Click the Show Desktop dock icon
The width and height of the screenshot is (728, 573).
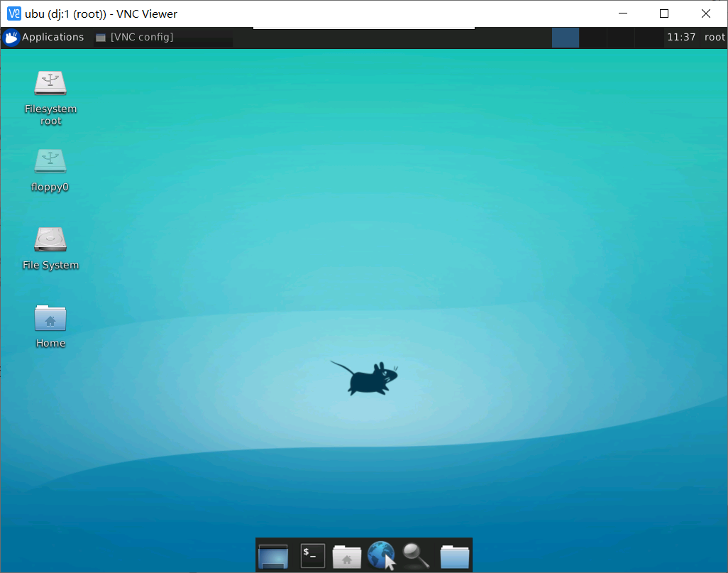273,555
